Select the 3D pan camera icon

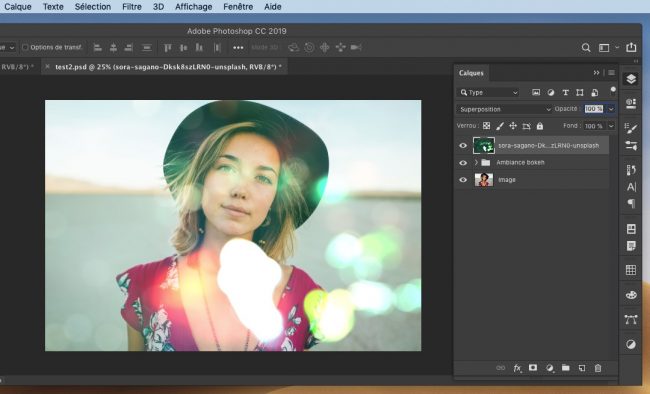[x=325, y=48]
